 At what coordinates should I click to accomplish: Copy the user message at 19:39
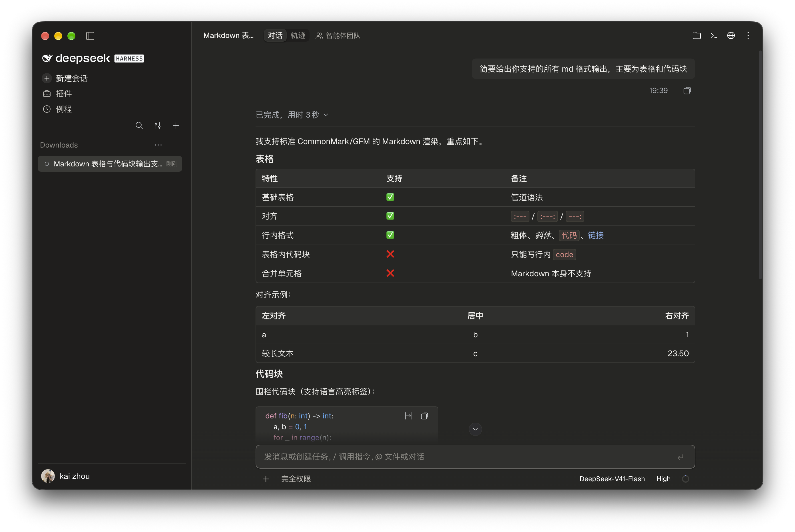point(687,90)
